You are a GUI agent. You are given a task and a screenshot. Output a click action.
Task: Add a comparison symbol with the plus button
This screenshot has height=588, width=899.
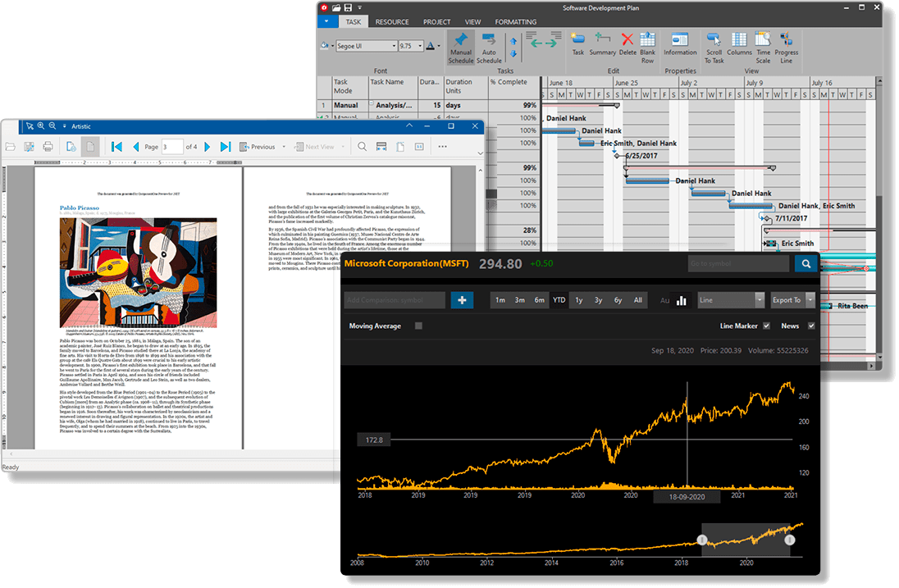point(463,300)
